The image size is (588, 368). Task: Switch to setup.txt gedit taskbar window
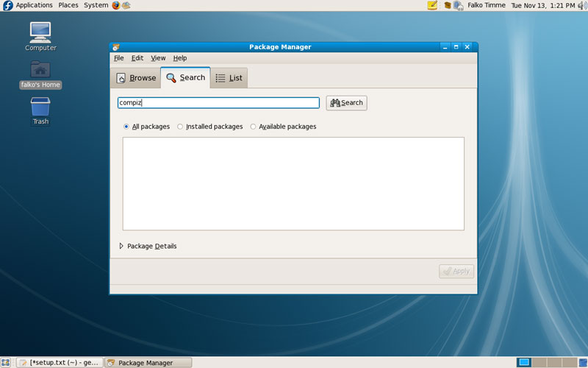(60, 362)
